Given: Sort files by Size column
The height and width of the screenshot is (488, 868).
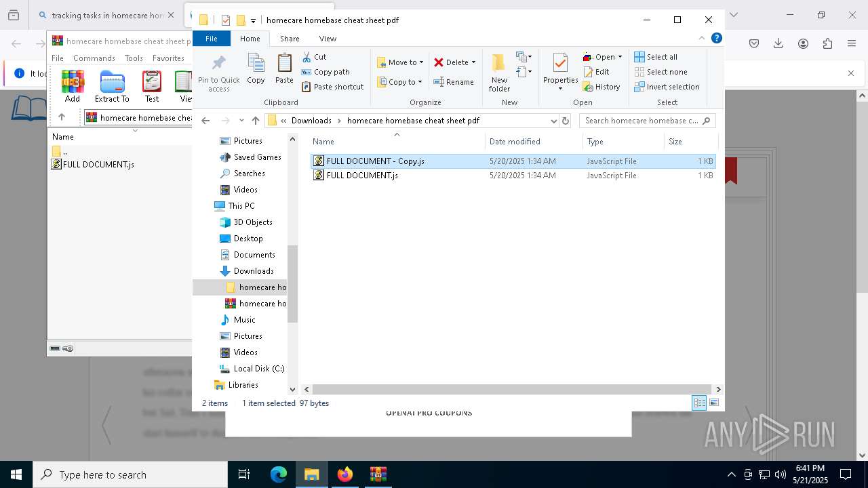Looking at the screenshot, I should click(x=690, y=142).
